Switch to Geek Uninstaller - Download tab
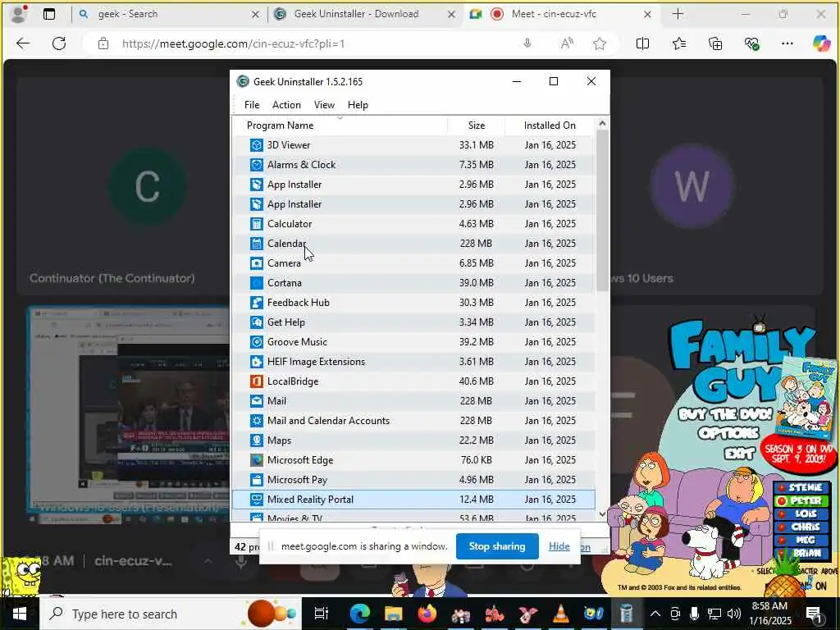Screen dimensions: 840x630 (366, 14)
